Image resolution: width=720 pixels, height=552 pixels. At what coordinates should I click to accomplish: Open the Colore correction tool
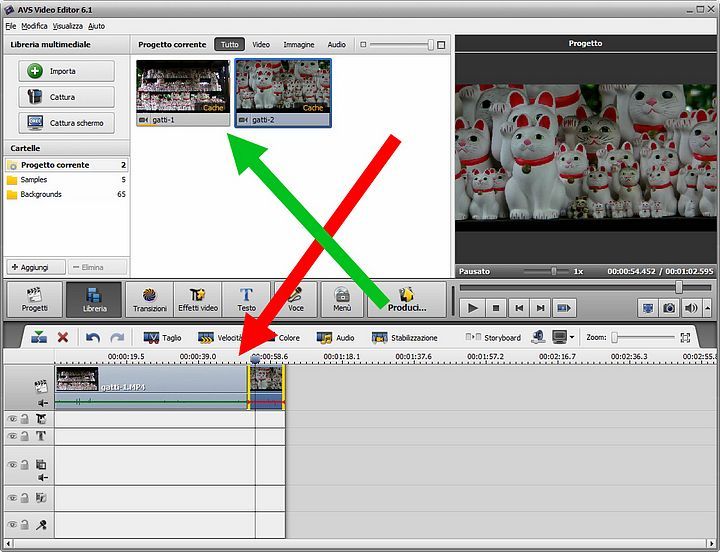[x=283, y=338]
